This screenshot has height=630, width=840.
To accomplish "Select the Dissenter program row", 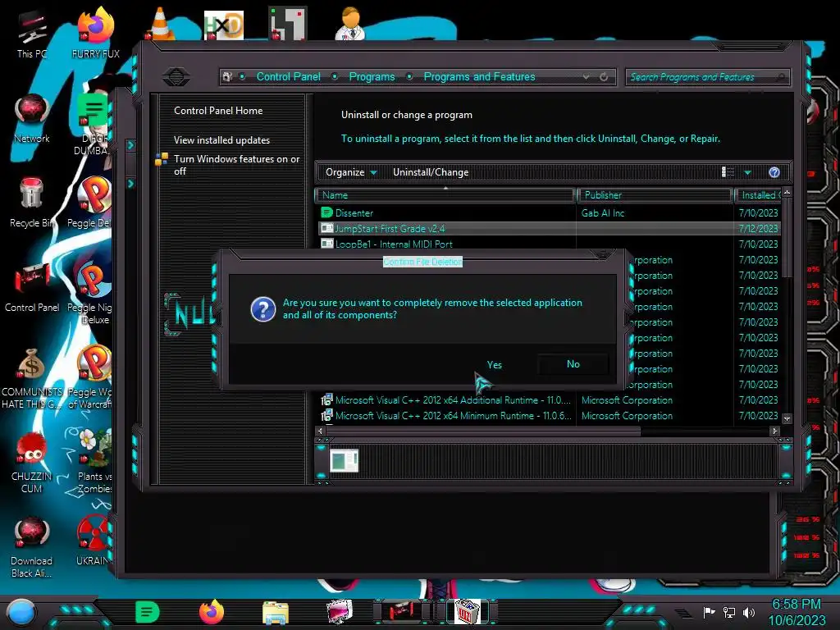I will (x=550, y=212).
